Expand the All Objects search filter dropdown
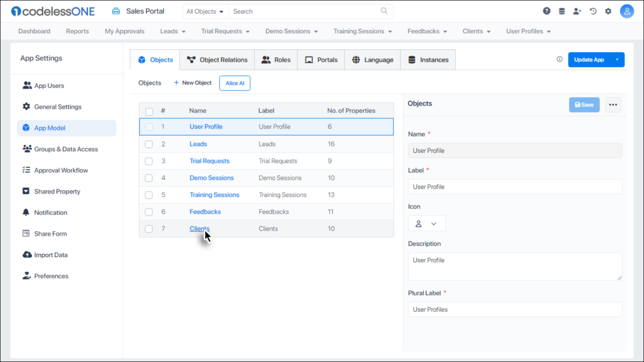 [x=205, y=11]
